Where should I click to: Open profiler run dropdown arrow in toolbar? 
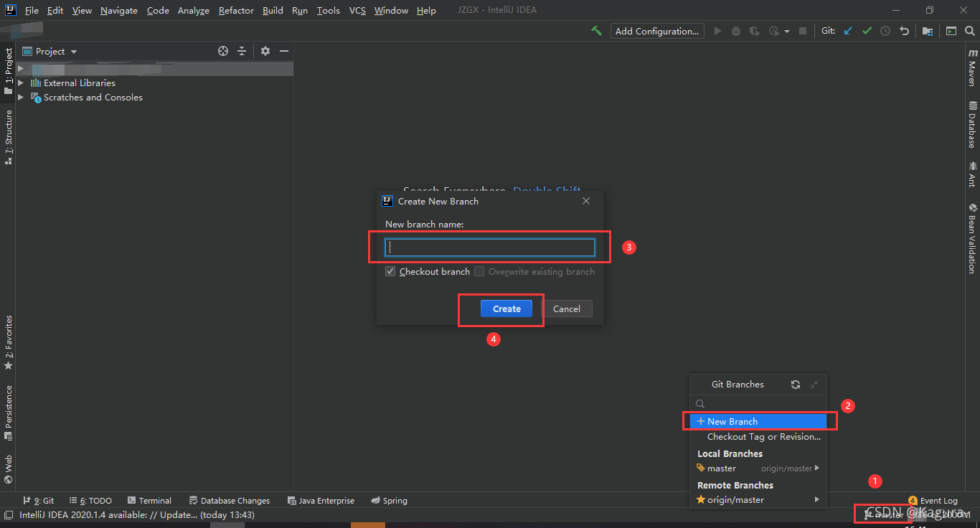787,31
